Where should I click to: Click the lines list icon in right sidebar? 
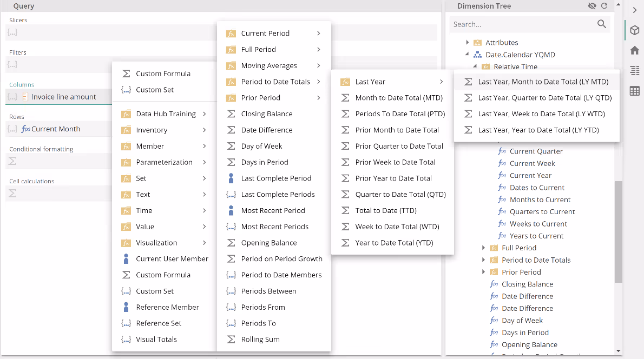tap(634, 71)
